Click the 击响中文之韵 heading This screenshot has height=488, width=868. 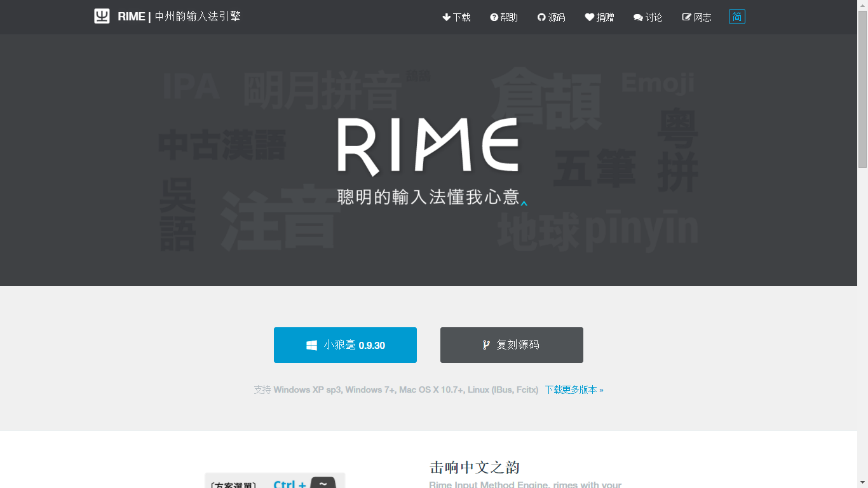click(475, 468)
